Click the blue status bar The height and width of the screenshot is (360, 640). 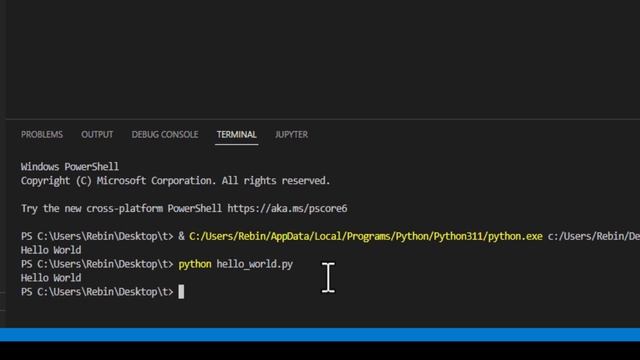(x=320, y=335)
